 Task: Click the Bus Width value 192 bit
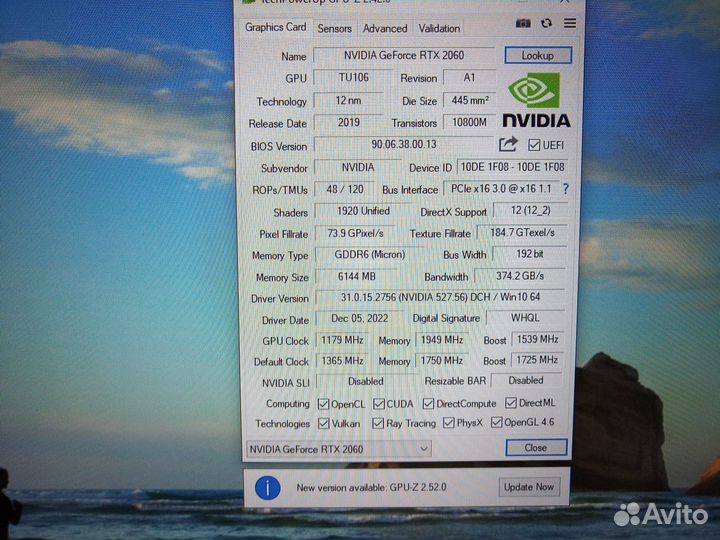coord(529,254)
